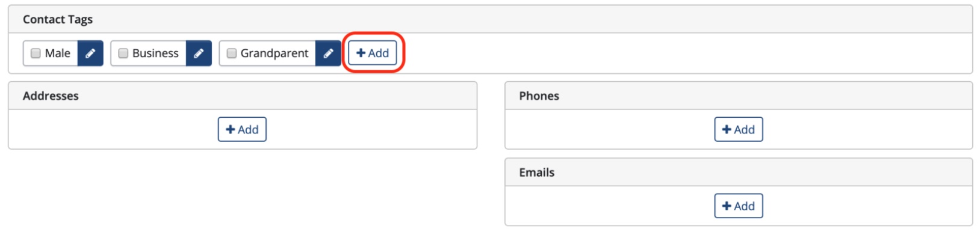The image size is (980, 232).
Task: Check the Grandparent tag checkbox
Action: click(232, 53)
